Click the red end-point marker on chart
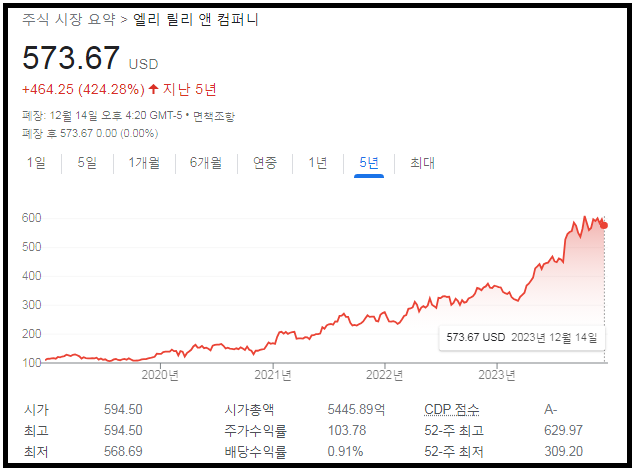The image size is (638, 472). point(604,225)
